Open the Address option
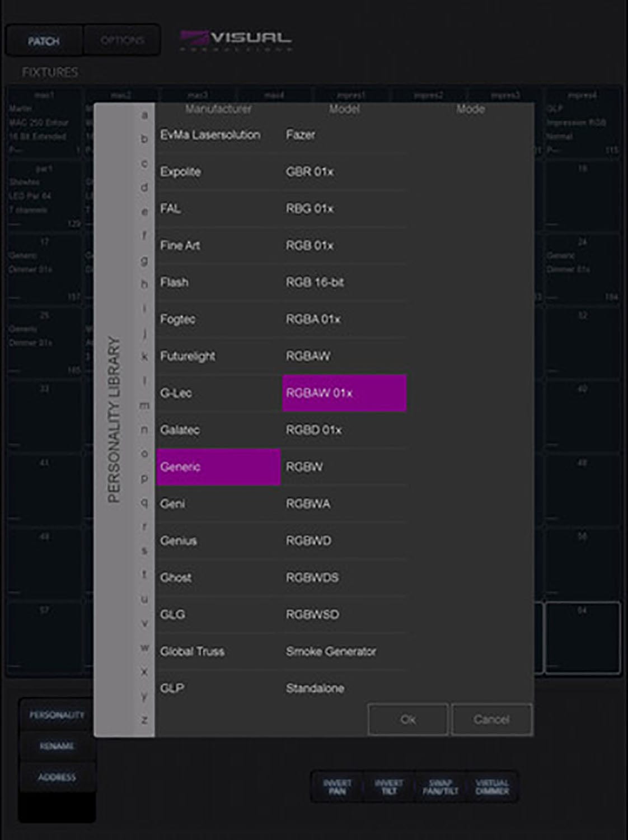Viewport: 628px width, 840px height. [57, 777]
